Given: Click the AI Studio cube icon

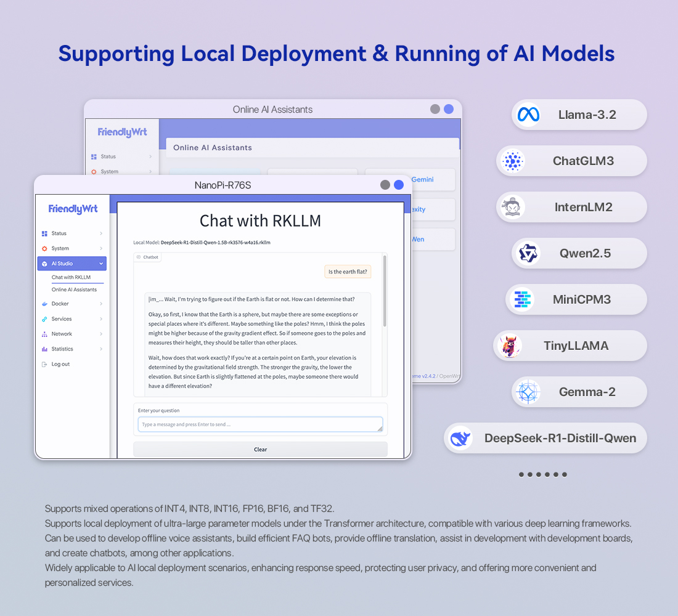Looking at the screenshot, I should coord(44,264).
